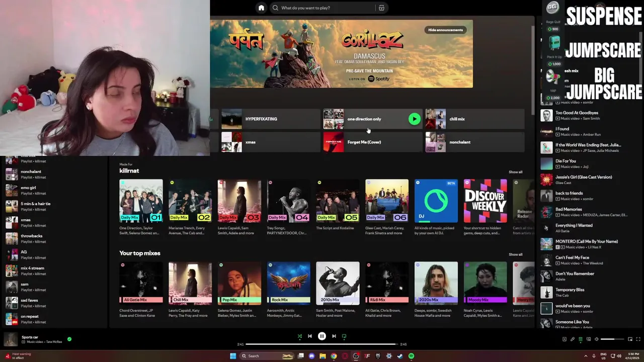Open the Rock Mix card
The image size is (644, 362).
coord(289,290)
